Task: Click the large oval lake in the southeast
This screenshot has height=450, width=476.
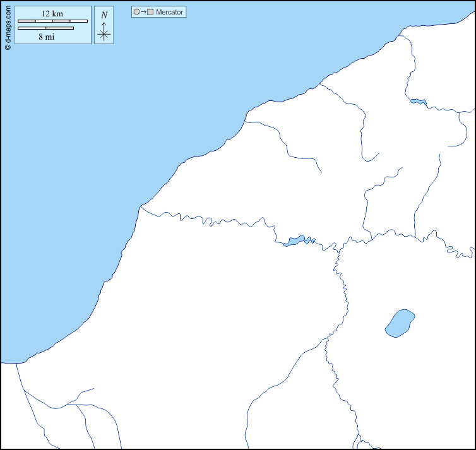Action: [x=400, y=323]
